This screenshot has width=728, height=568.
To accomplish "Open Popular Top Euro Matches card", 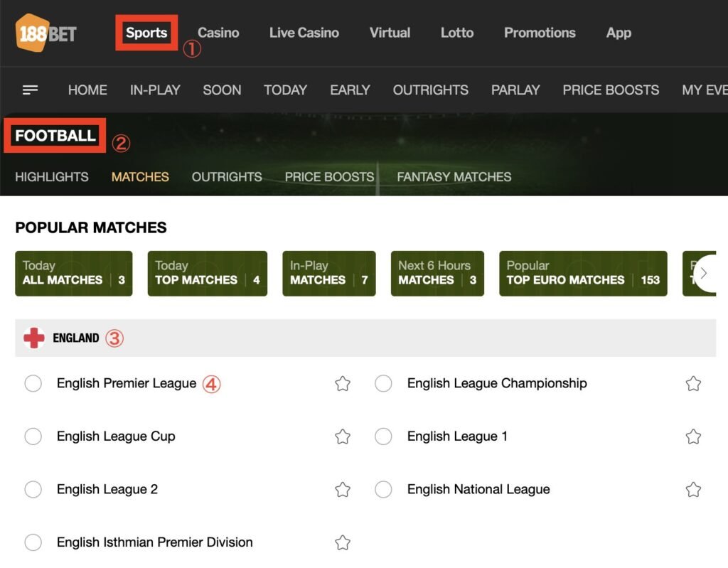I will (582, 273).
